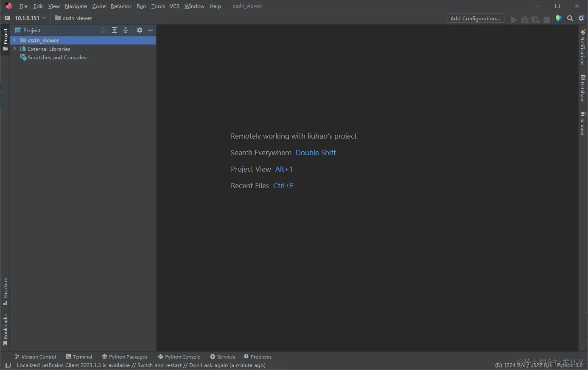Click the Ctrl+E shortcut hint
588x370 pixels.
283,186
